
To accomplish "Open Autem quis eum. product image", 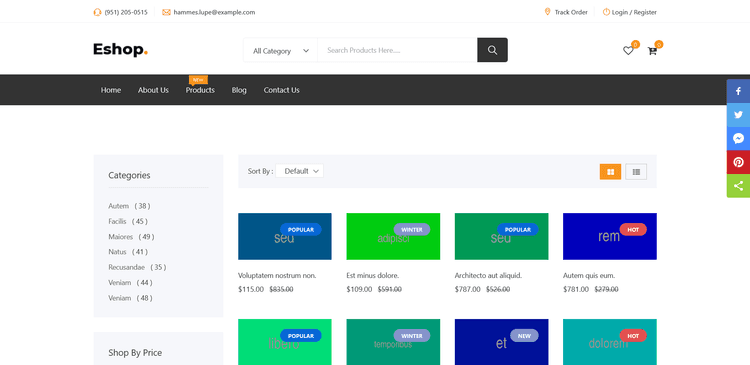I will 610,236.
